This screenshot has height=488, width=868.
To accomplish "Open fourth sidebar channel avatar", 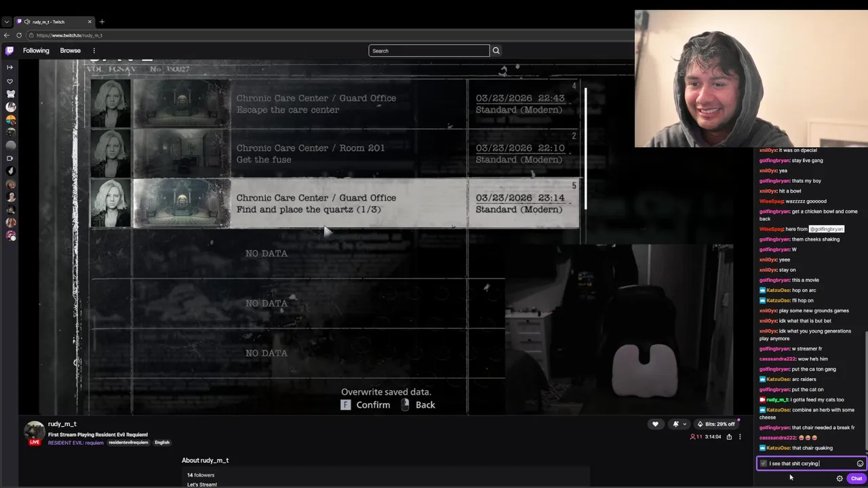I will 10,132.
